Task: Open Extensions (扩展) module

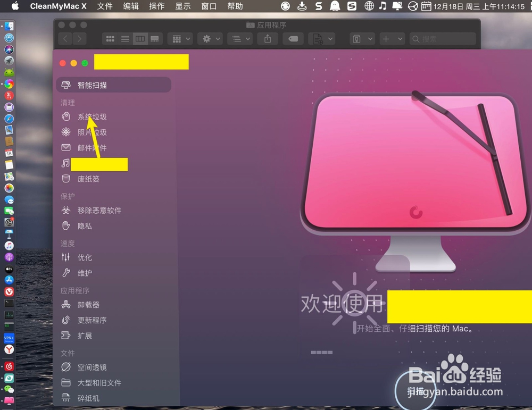Action: 85,336
